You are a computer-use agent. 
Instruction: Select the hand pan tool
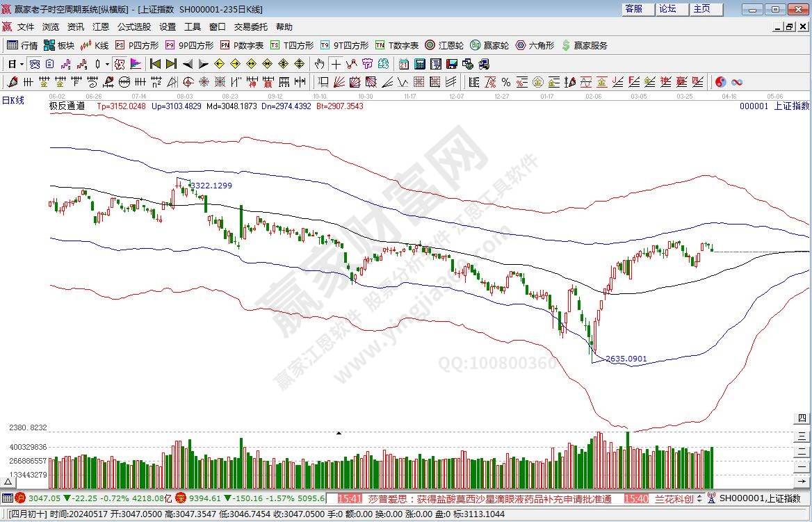point(319,64)
